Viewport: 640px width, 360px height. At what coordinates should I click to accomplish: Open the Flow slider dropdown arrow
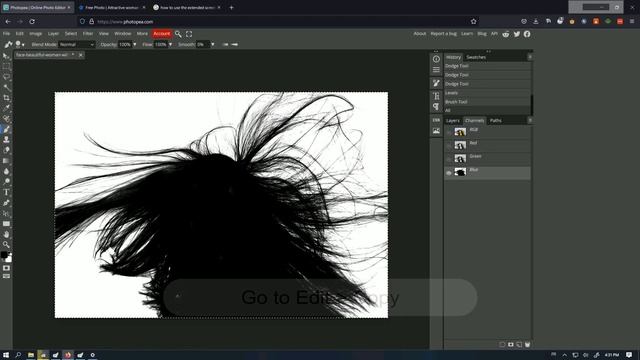170,44
